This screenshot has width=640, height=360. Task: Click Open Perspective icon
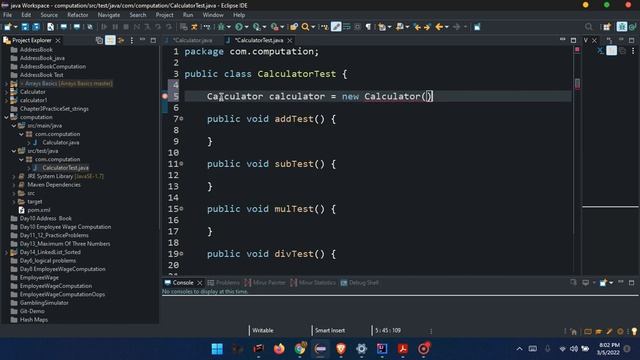[607, 27]
